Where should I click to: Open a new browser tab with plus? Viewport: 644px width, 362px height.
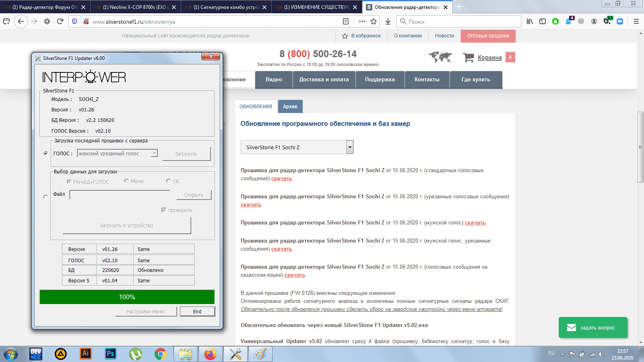click(459, 7)
